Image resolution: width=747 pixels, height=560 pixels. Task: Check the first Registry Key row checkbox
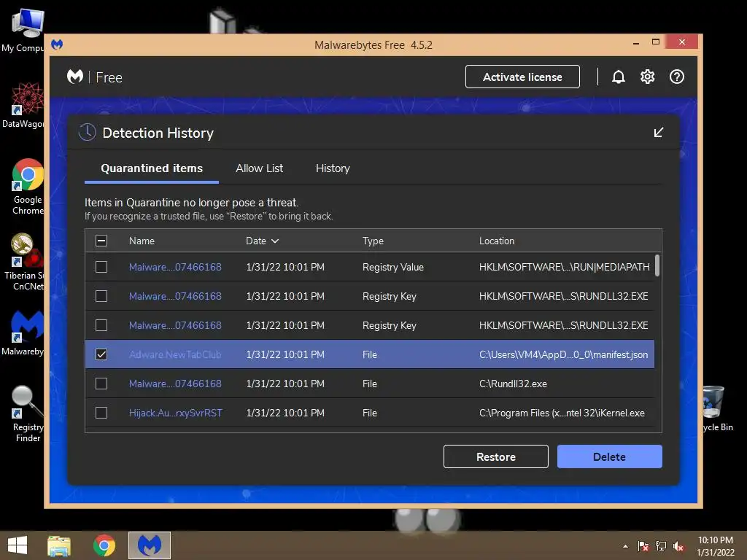click(x=101, y=296)
